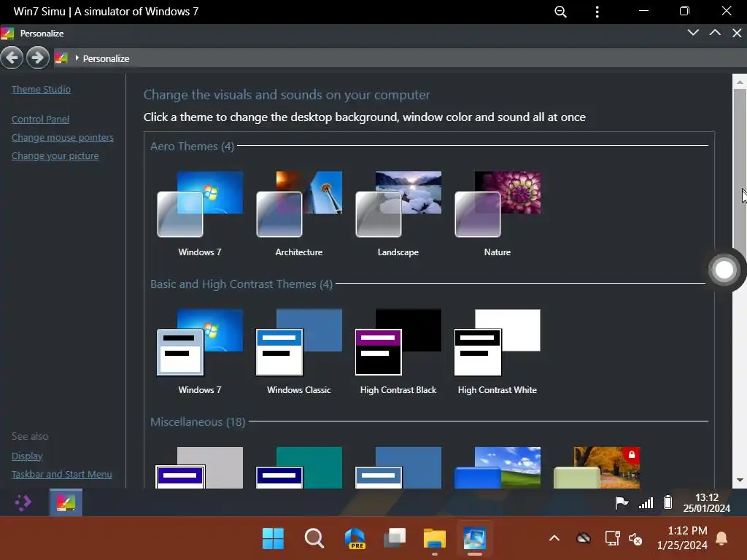Click the Personalize icon in the address bar
This screenshot has height=560, width=747.
[x=61, y=58]
